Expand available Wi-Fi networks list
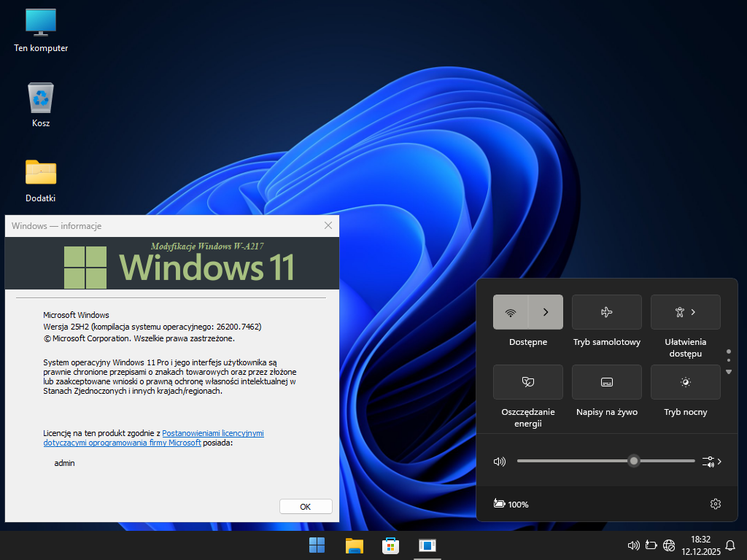This screenshot has width=747, height=560. coord(546,312)
